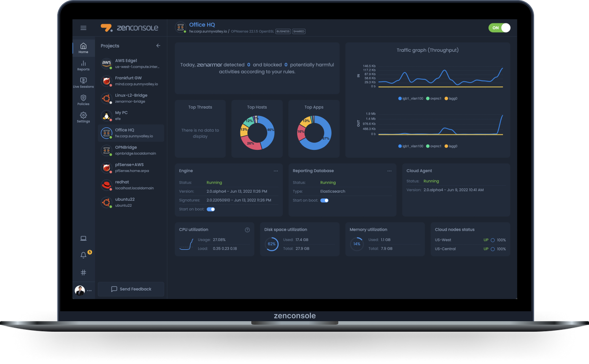Click the hash symbol icon in the sidebar

[83, 272]
